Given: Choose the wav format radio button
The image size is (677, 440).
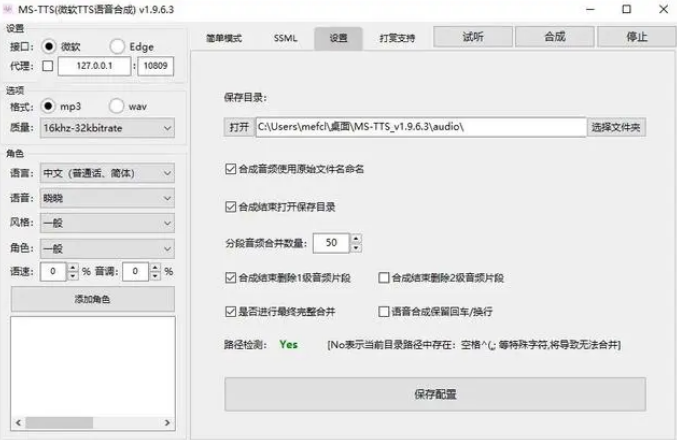Looking at the screenshot, I should click(116, 106).
